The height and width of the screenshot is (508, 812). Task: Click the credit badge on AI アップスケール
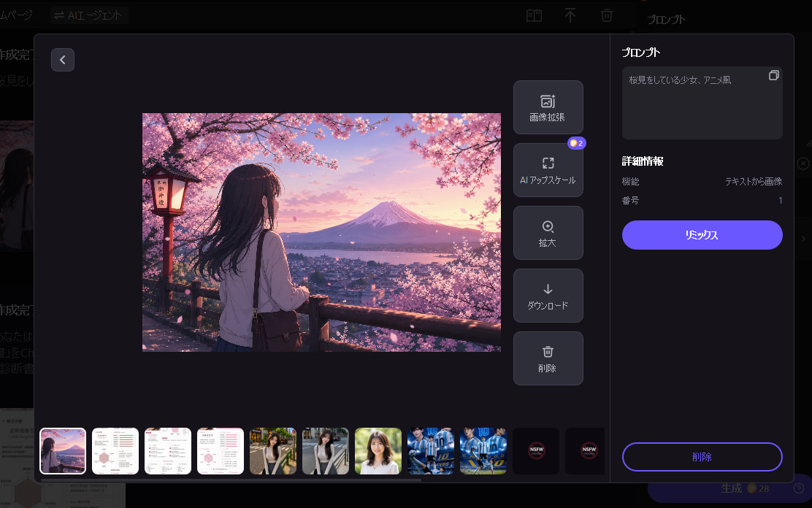tap(576, 144)
